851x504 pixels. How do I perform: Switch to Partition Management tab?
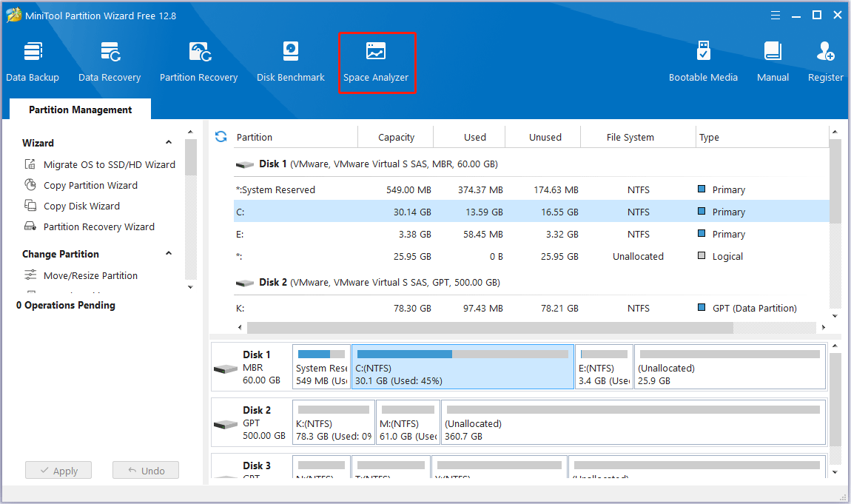(81, 109)
